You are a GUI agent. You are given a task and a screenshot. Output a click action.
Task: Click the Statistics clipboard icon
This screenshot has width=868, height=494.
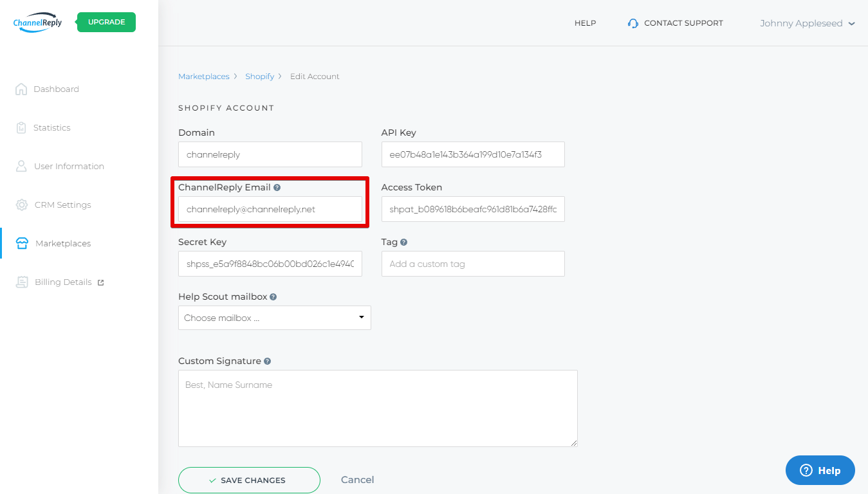[21, 127]
